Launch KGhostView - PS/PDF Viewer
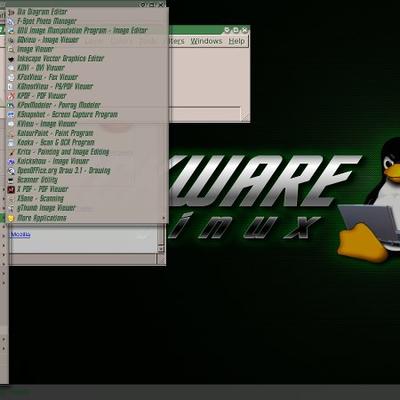Screen dimensions: 400x400 tap(87, 86)
